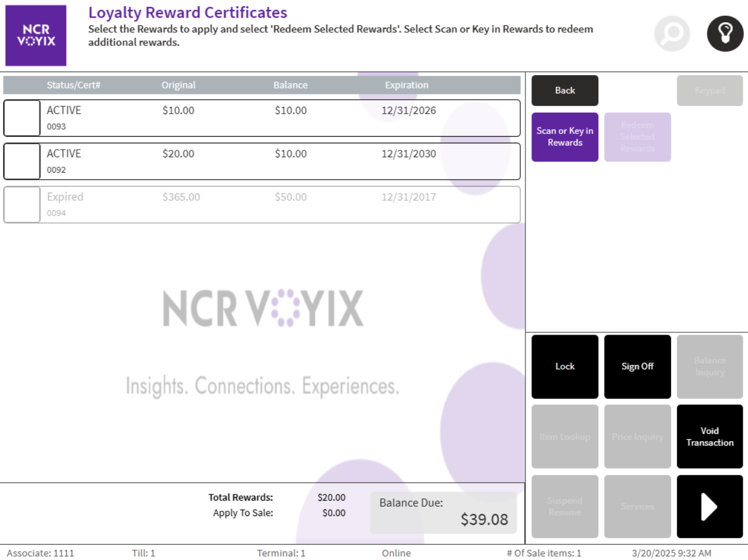Click the lightbulb help icon

725,34
